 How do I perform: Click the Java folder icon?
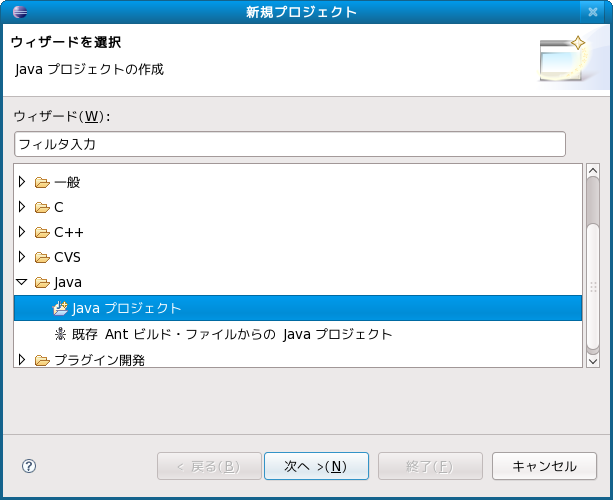click(x=42, y=283)
